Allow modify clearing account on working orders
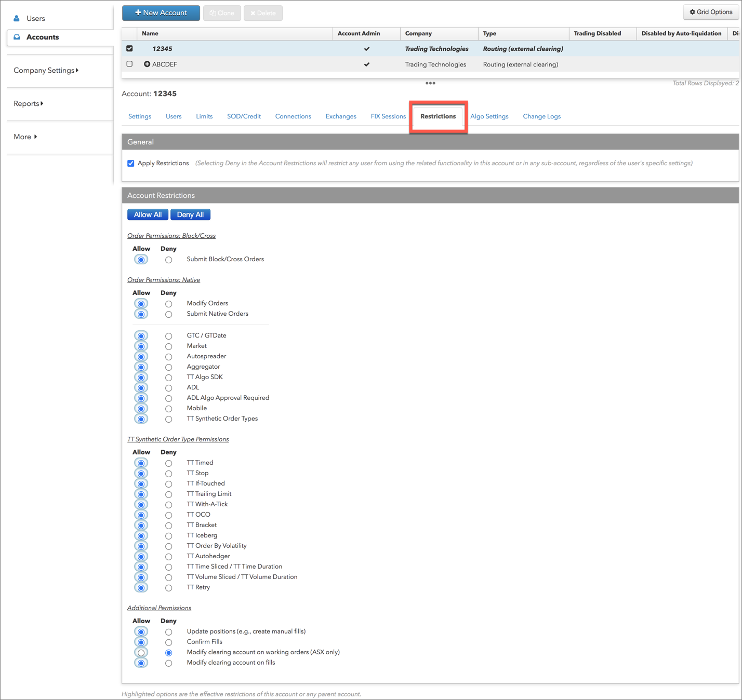The height and width of the screenshot is (700, 742). 141,653
